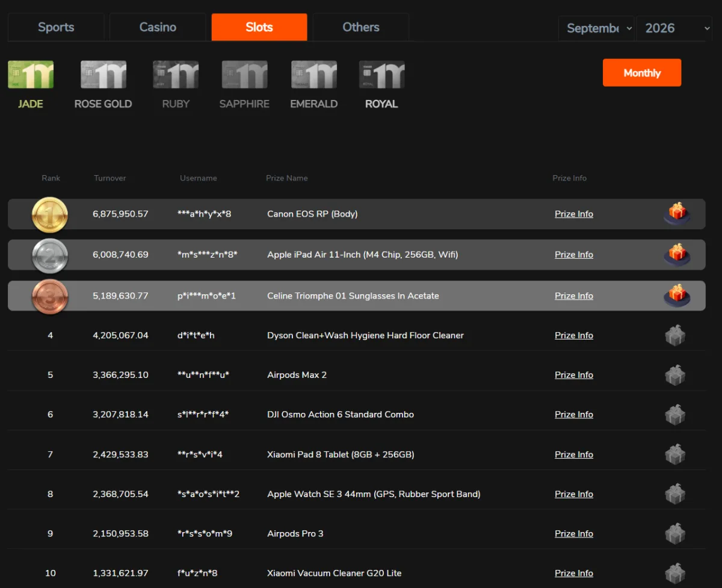Click username *m*s***z*n*8*

coord(208,255)
